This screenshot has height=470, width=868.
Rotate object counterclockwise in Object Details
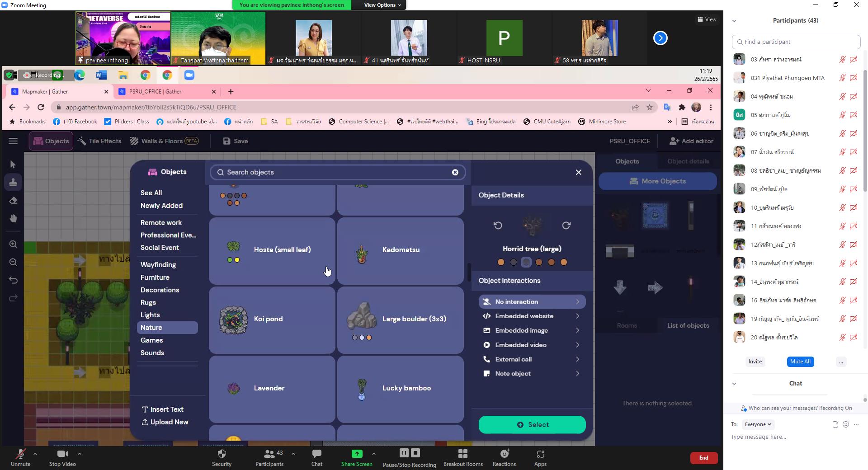point(498,225)
